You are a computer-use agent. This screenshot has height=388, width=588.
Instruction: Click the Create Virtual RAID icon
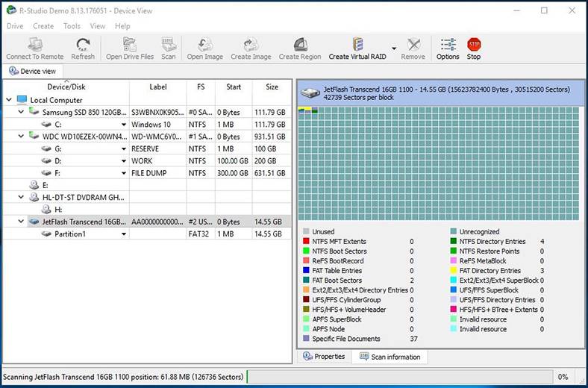tap(357, 48)
